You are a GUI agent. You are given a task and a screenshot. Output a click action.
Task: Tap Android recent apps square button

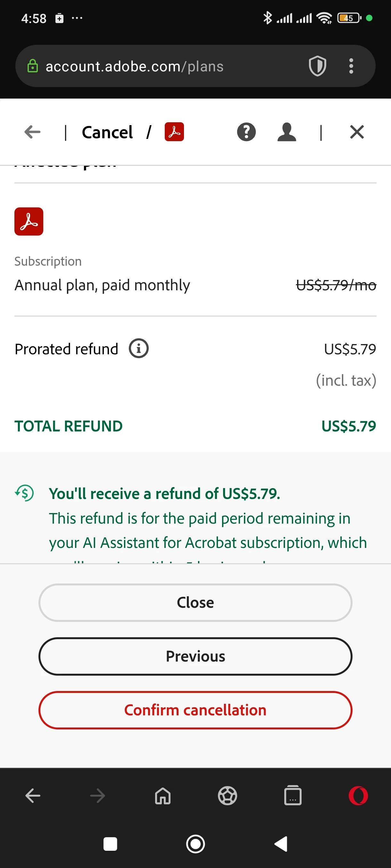pyautogui.click(x=110, y=844)
